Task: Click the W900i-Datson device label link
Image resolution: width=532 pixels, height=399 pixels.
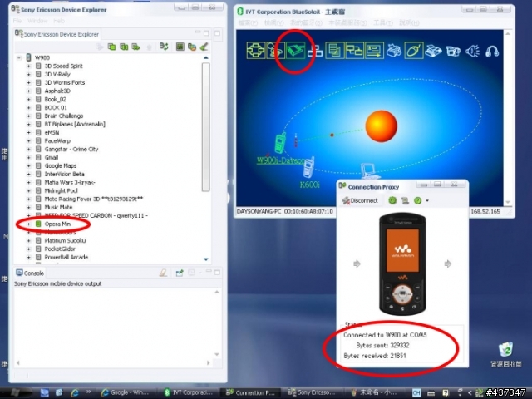Action: tap(281, 160)
